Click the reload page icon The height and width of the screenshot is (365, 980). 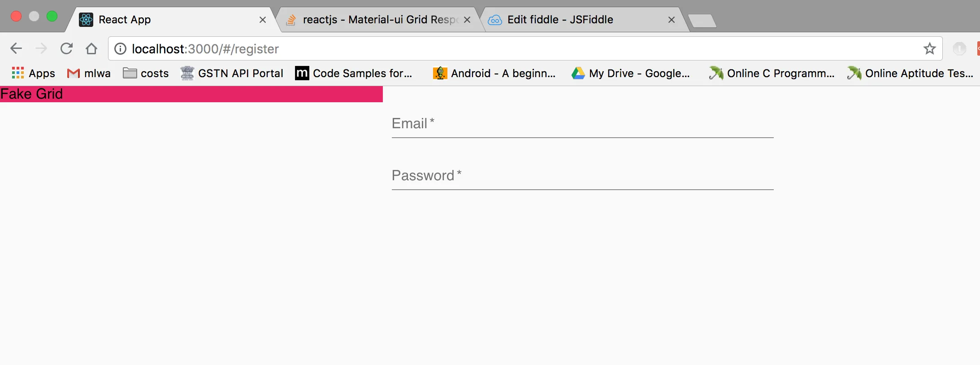(66, 48)
